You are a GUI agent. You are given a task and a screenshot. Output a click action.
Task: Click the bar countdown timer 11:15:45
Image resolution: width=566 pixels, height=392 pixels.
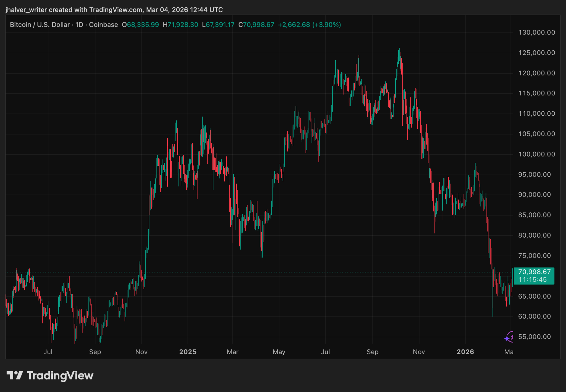[x=532, y=280]
